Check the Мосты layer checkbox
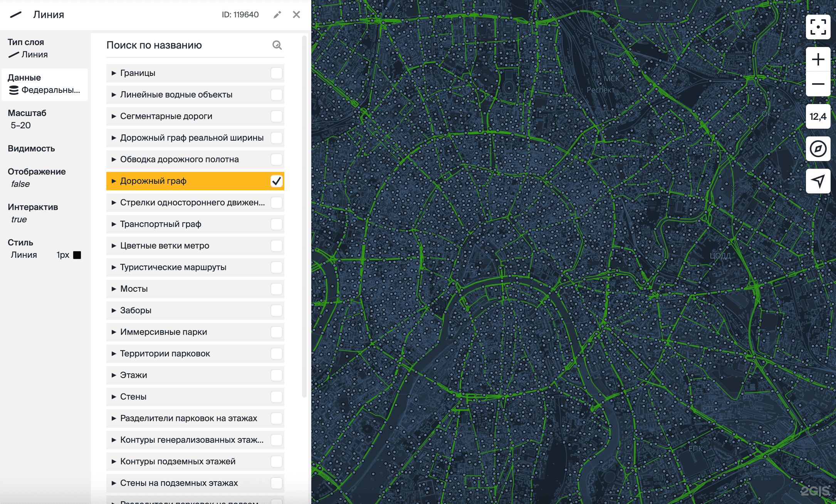This screenshot has height=504, width=836. tap(277, 289)
